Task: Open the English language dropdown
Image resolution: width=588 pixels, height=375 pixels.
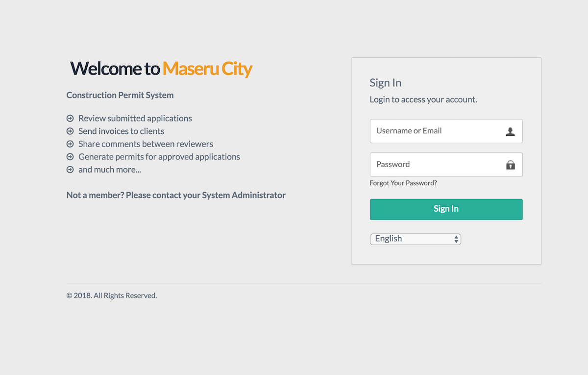Action: (x=416, y=239)
